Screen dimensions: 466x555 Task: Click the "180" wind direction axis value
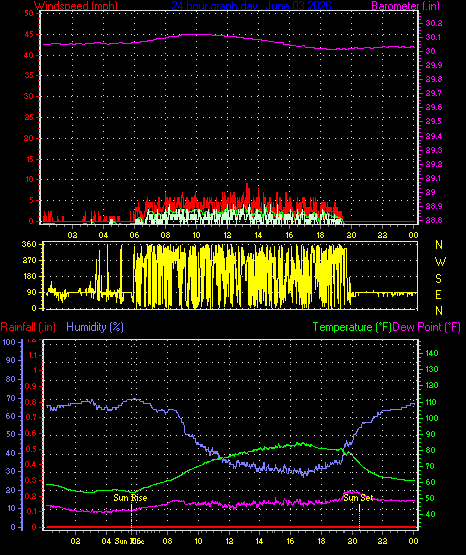tap(29, 276)
